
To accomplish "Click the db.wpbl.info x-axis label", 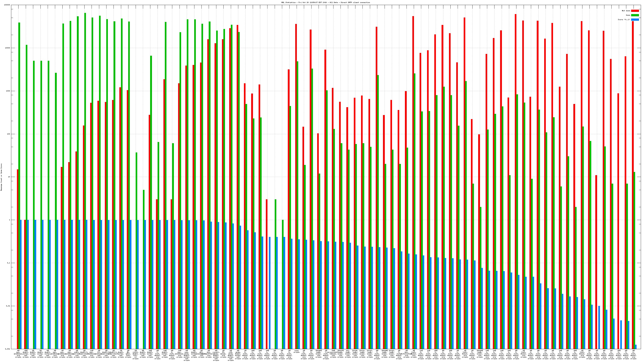I will point(128,354).
